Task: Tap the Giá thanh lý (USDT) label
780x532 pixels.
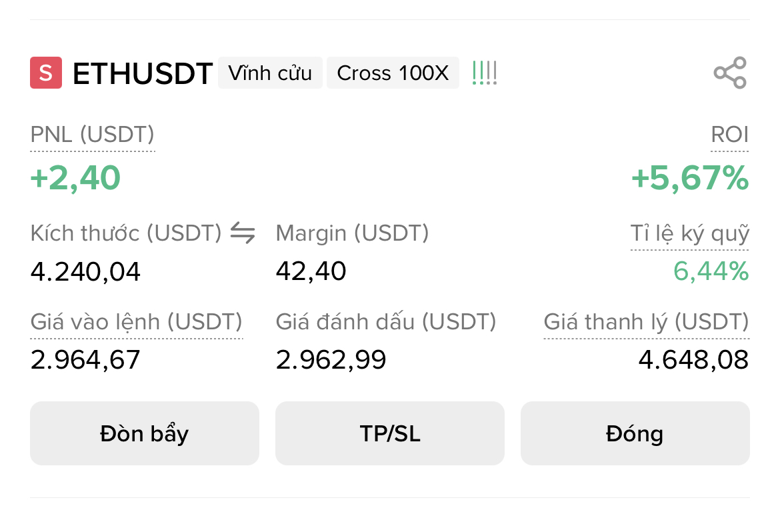Action: [646, 322]
